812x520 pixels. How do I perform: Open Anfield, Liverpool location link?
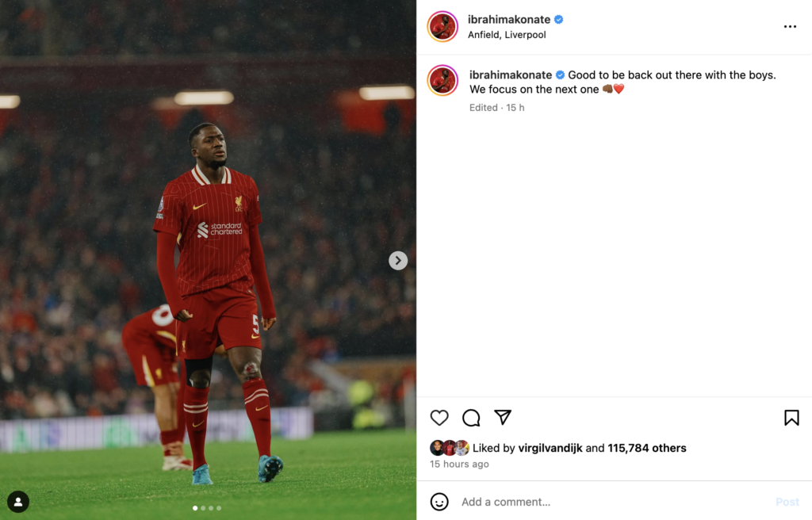pyautogui.click(x=507, y=35)
